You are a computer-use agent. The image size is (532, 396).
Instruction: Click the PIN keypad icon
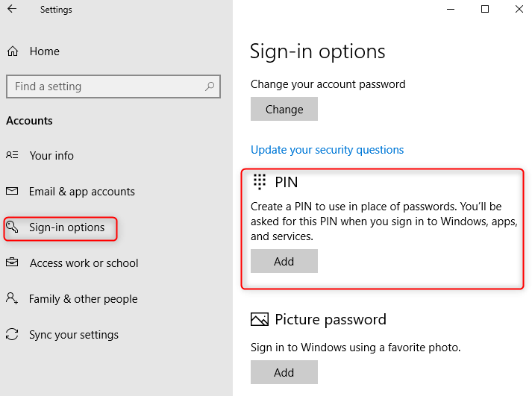[260, 182]
